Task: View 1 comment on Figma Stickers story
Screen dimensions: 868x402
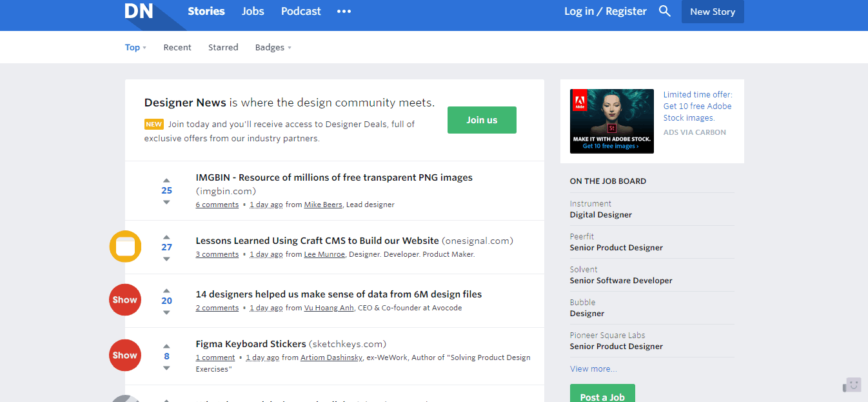Action: (x=215, y=357)
